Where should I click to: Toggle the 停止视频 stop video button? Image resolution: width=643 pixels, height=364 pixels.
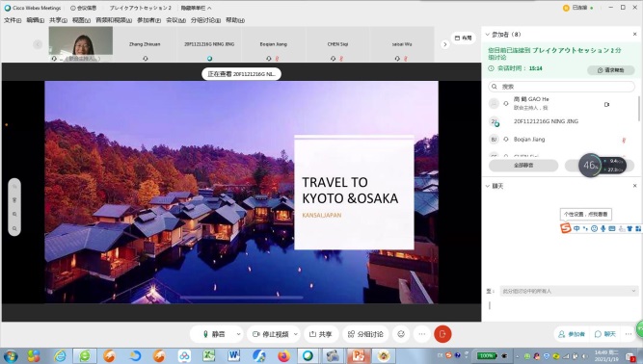click(x=270, y=334)
